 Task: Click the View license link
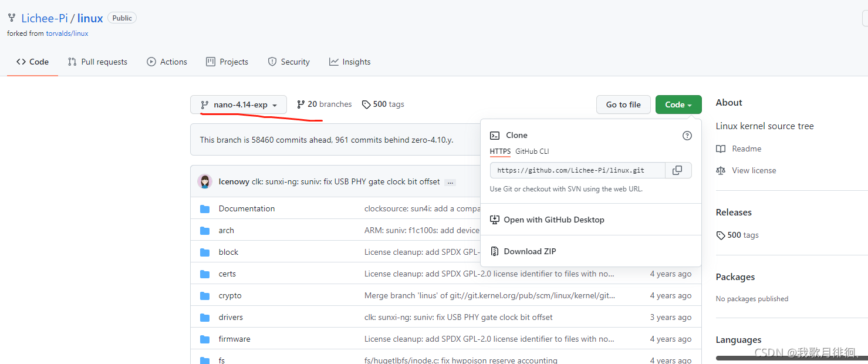[754, 170]
